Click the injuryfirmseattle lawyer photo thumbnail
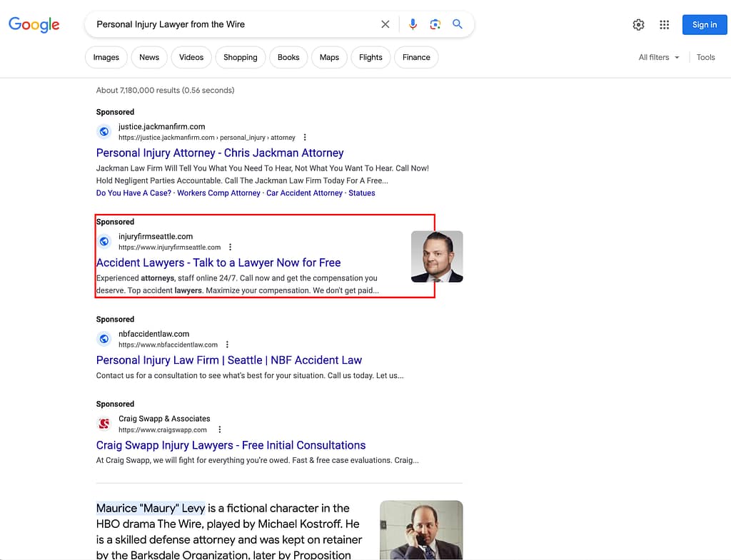Viewport: 731px width, 560px height. tap(437, 257)
